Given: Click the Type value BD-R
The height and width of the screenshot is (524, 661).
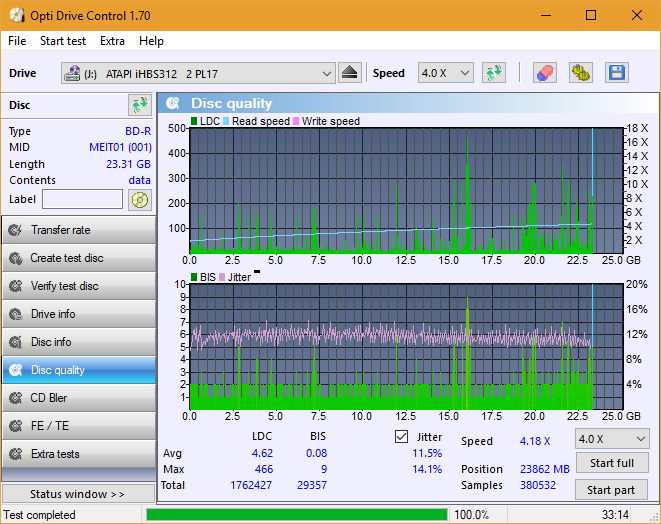Looking at the screenshot, I should (x=138, y=131).
